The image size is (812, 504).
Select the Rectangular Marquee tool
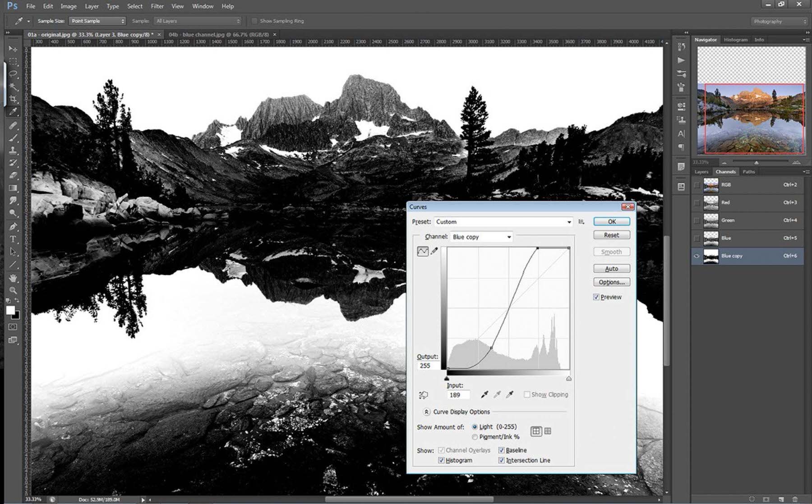(13, 61)
